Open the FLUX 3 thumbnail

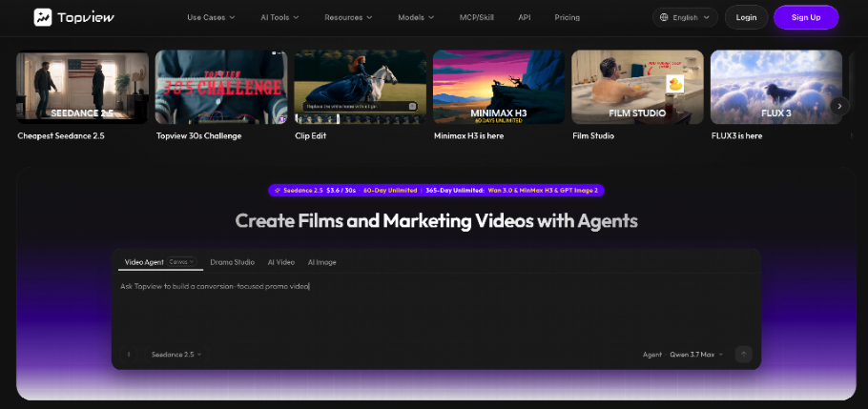click(x=776, y=87)
